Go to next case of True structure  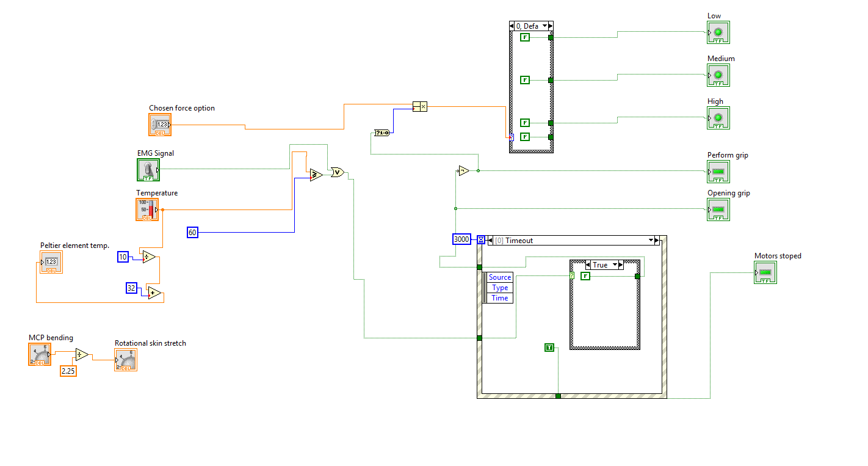(x=620, y=265)
